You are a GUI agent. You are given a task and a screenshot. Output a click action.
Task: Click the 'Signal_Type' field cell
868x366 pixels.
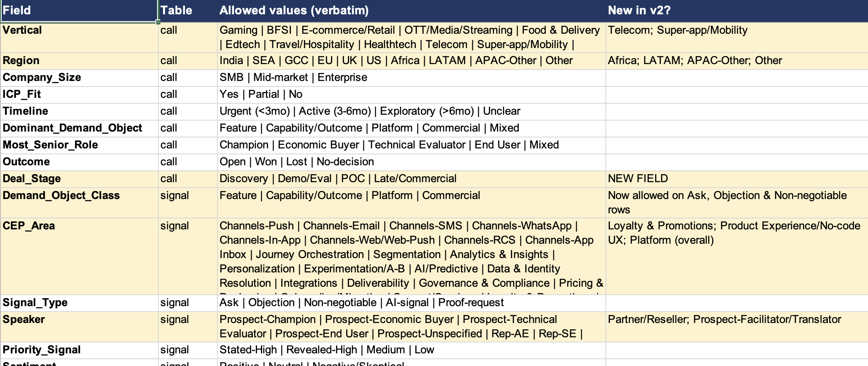pyautogui.click(x=79, y=303)
